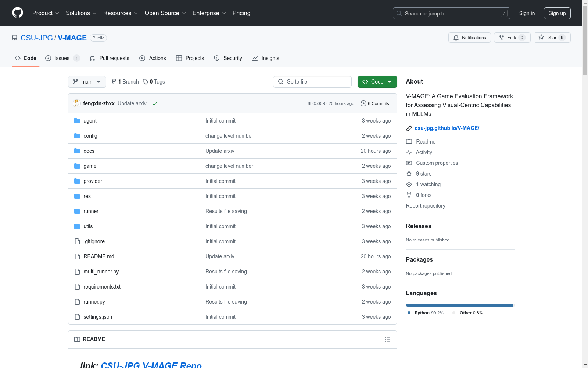Viewport: 588px width, 368px height.
Task: Click the Sign in link
Action: pyautogui.click(x=527, y=13)
